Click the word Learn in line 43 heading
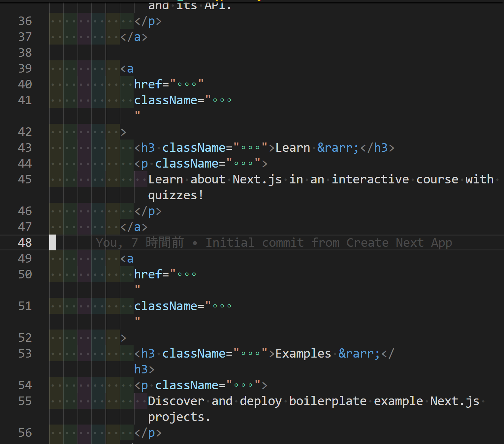504x444 pixels. (x=293, y=148)
